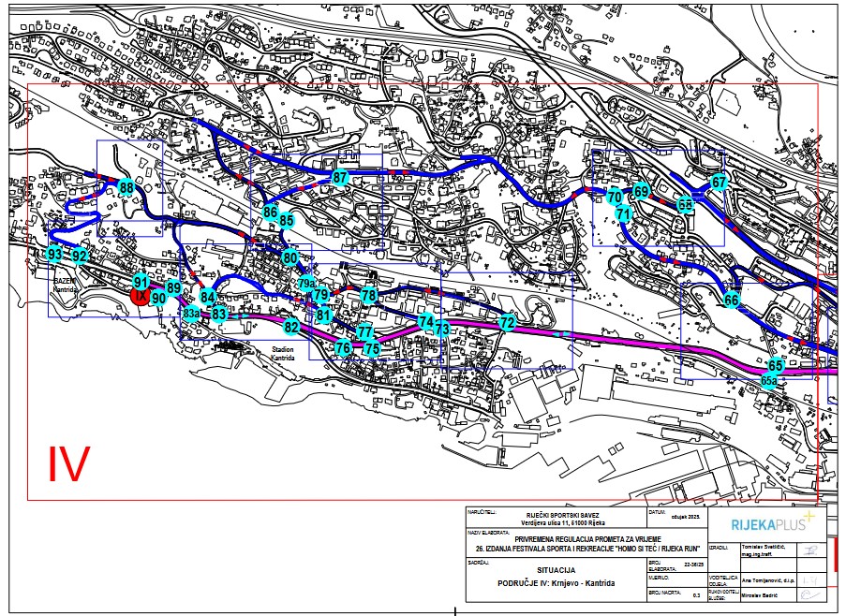The height and width of the screenshot is (616, 846).
Task: Select the cyan marker numbered 71
Action: [x=624, y=214]
